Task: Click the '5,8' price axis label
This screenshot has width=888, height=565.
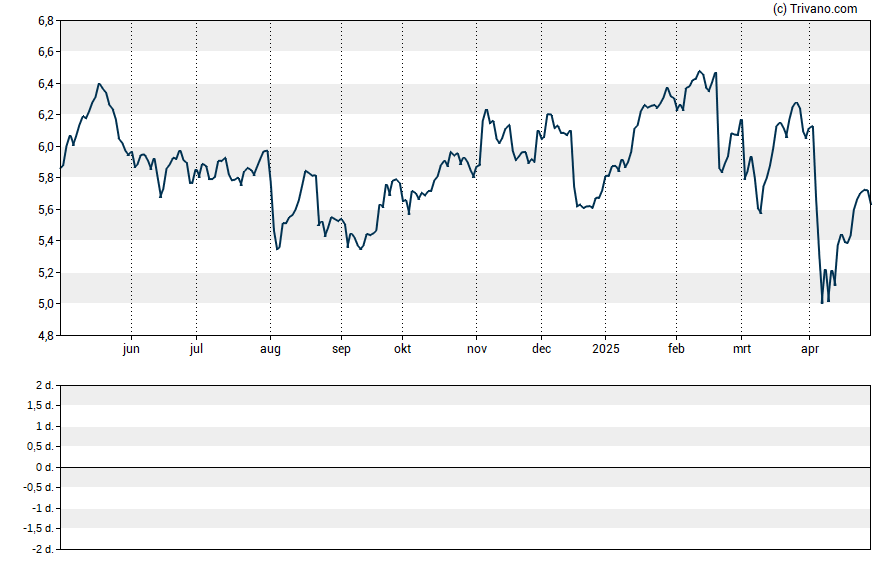Action: (x=46, y=178)
